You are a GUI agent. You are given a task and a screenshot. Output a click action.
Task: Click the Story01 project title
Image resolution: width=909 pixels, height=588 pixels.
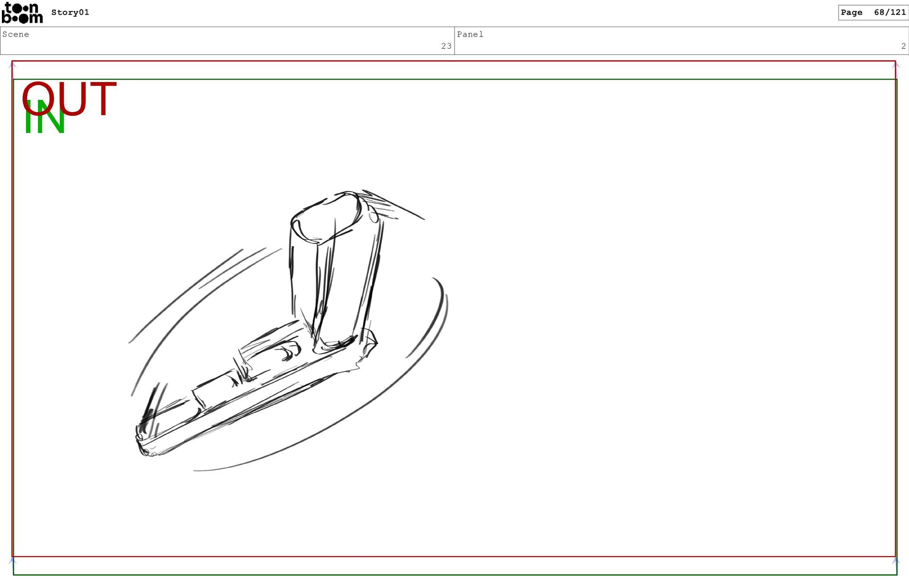click(70, 13)
